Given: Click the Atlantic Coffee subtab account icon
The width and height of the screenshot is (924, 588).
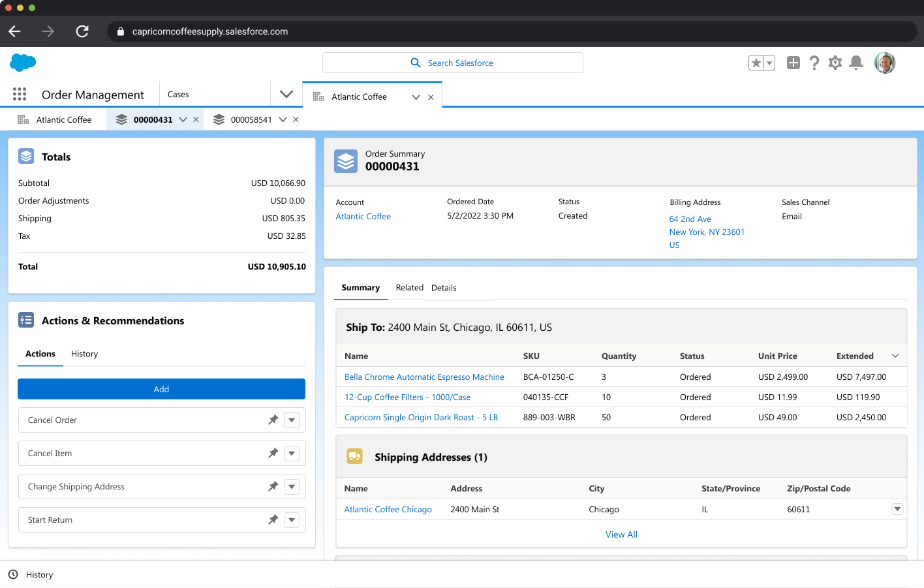Looking at the screenshot, I should [x=23, y=119].
